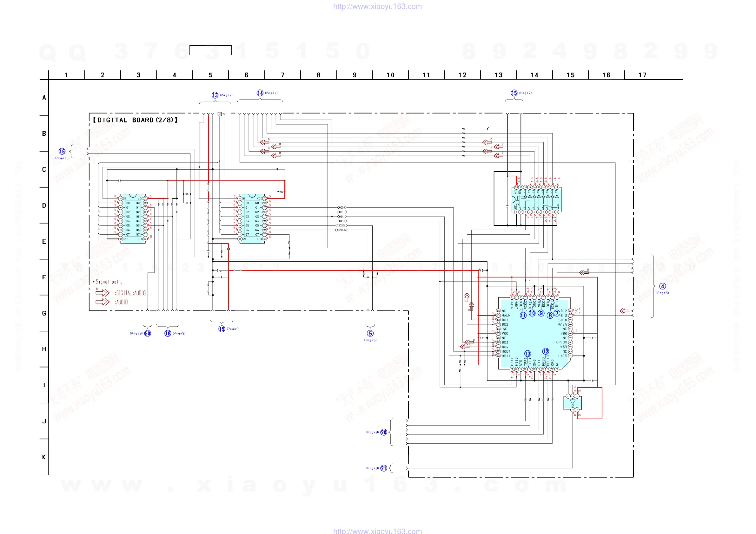This screenshot has height=534, width=756.
Task: Click the empty rectangle box above column 5
Action: [210, 50]
